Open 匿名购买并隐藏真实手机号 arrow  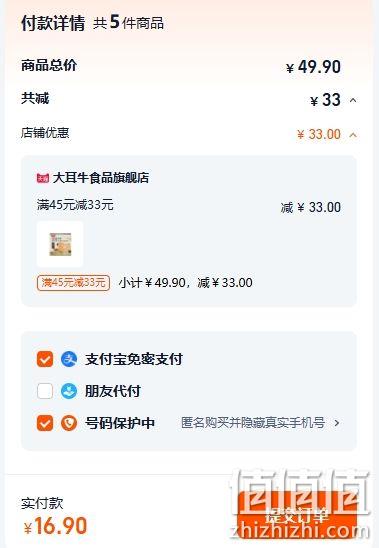coord(337,423)
